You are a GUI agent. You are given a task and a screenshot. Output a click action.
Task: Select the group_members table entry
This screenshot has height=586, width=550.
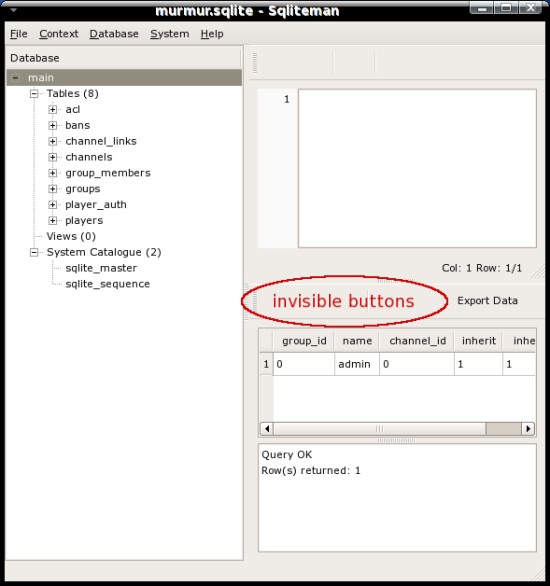pos(108,173)
